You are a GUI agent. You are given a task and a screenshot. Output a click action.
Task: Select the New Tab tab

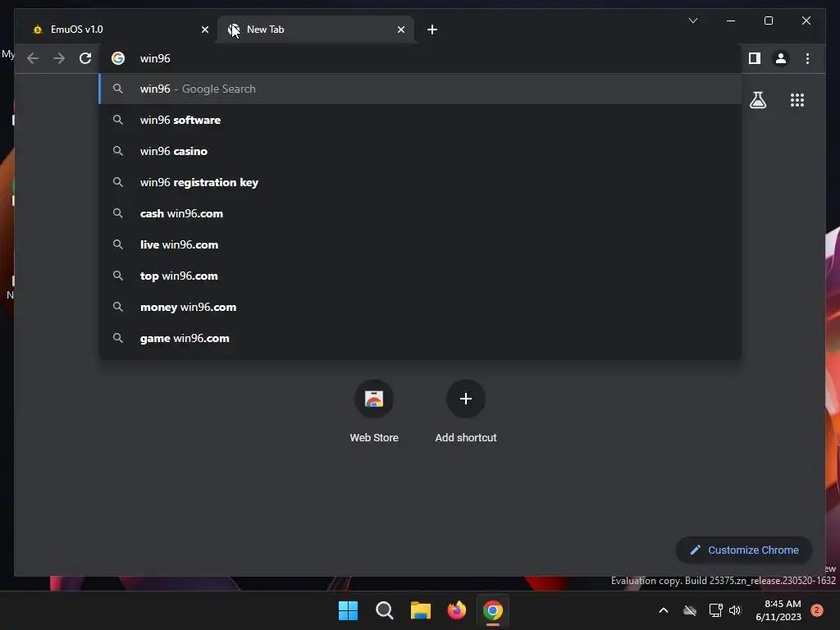tap(316, 30)
